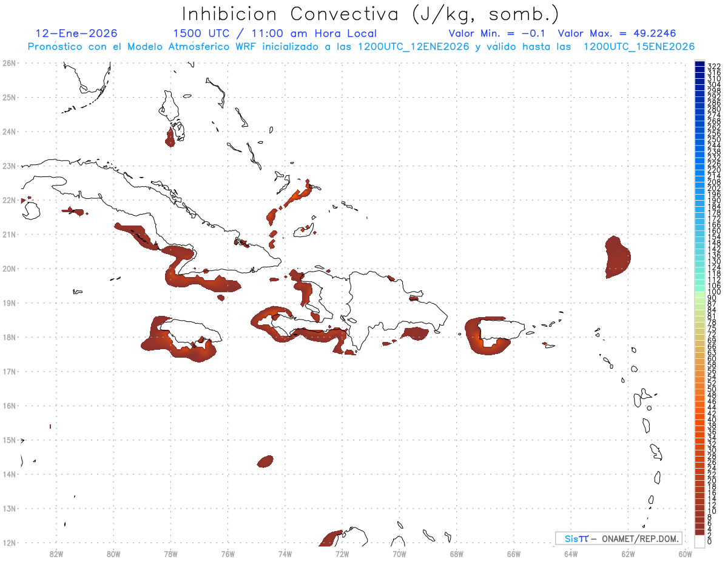The width and height of the screenshot is (728, 562).
Task: Click the isolated shaded patch near 62W 20N
Action: pos(618,258)
